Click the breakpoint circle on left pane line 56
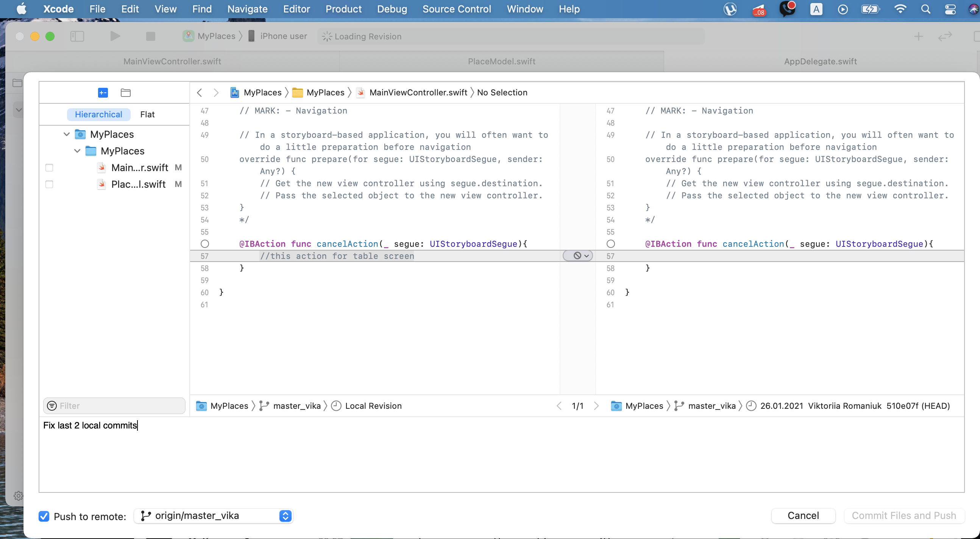This screenshot has width=980, height=539. point(205,244)
